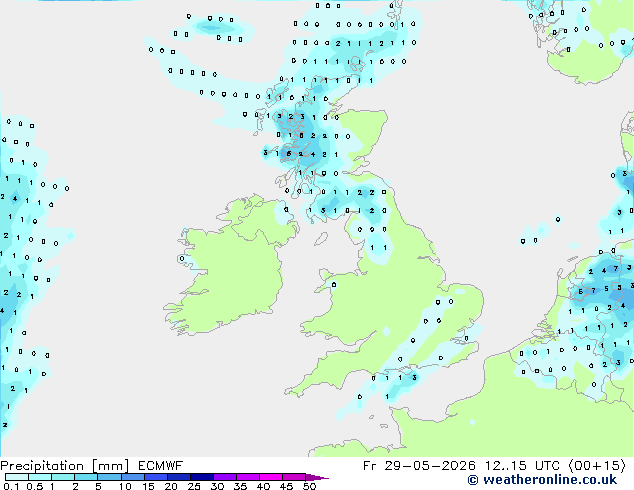The width and height of the screenshot is (634, 490).
Task: Click the date 'Fr 29-05-2026'
Action: 419,466
